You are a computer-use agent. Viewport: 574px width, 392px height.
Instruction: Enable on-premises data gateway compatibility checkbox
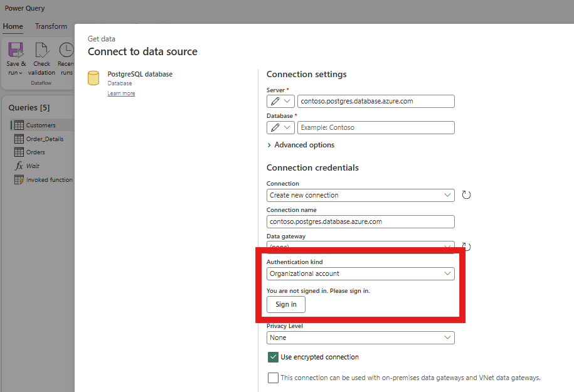tap(272, 378)
